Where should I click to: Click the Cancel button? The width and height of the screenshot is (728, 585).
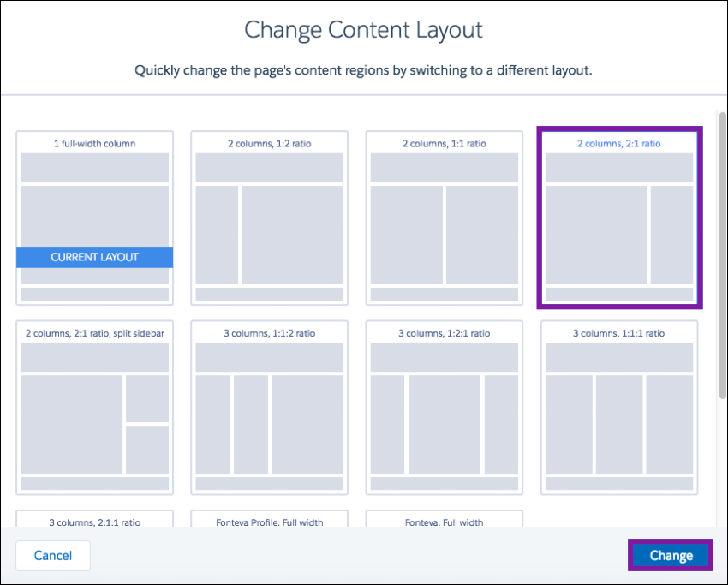pos(53,556)
